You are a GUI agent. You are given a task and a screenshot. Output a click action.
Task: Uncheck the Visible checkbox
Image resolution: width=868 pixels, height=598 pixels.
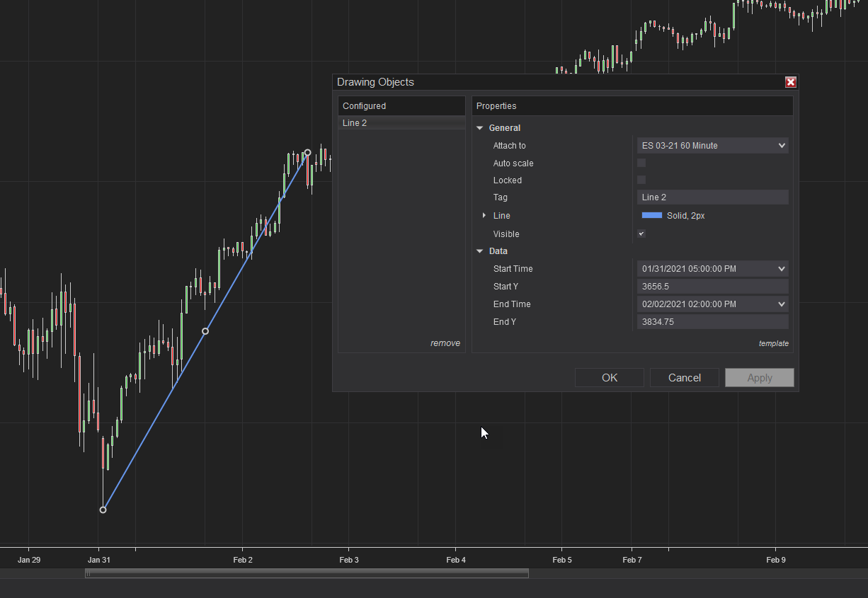pos(641,234)
